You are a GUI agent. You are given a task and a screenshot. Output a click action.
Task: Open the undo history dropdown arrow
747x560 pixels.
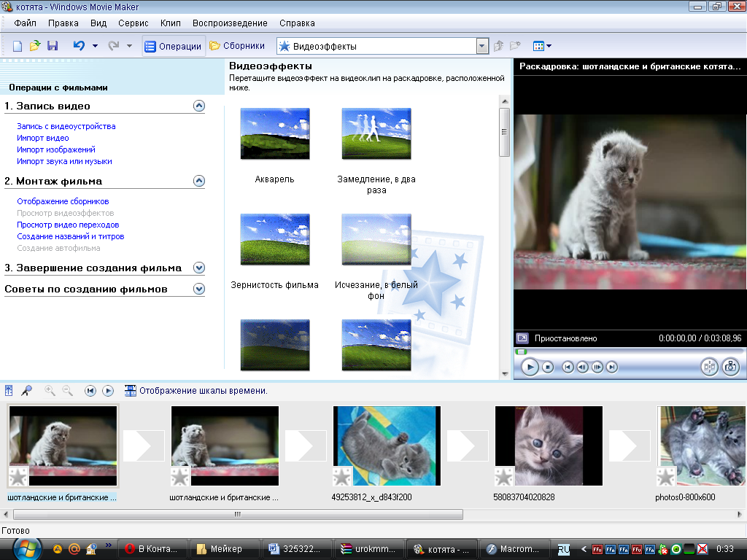(x=95, y=46)
